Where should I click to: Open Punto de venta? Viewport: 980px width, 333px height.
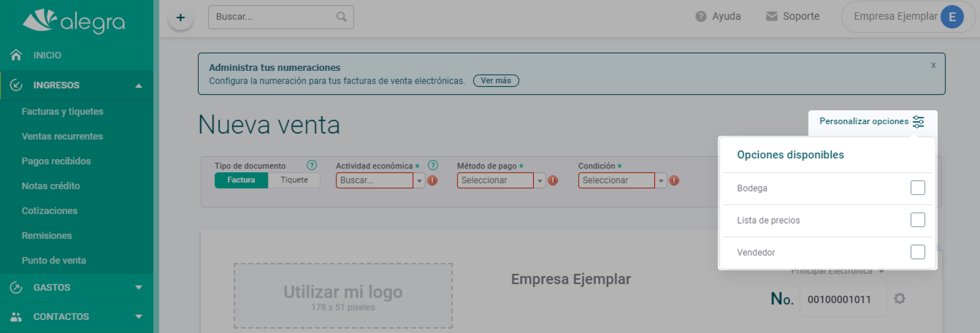[54, 260]
